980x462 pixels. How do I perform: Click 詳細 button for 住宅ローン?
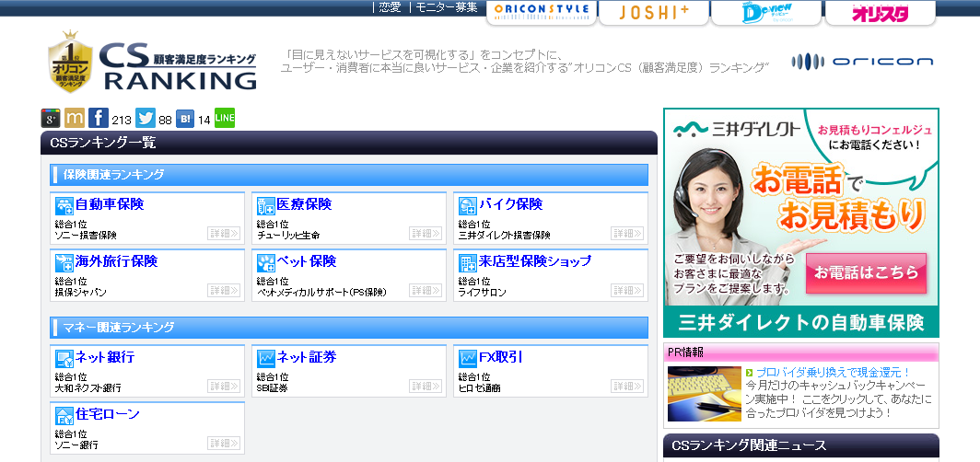224,444
